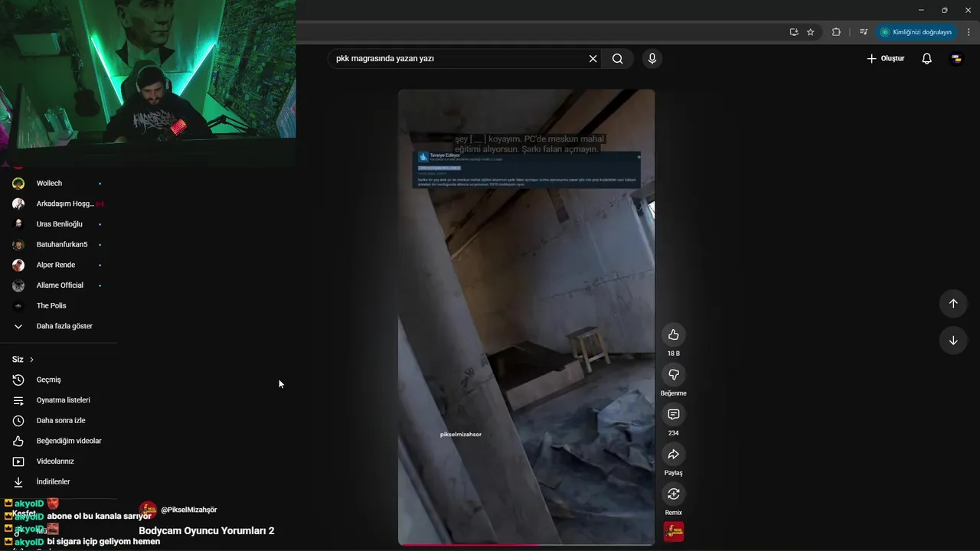Go to next Short with down arrow
The height and width of the screenshot is (551, 980).
[x=953, y=341]
